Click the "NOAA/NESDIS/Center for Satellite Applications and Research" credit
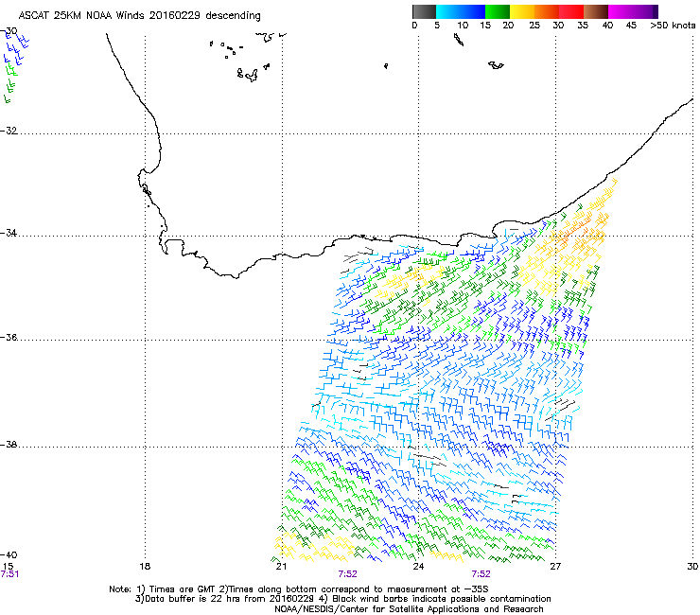 coord(409,609)
